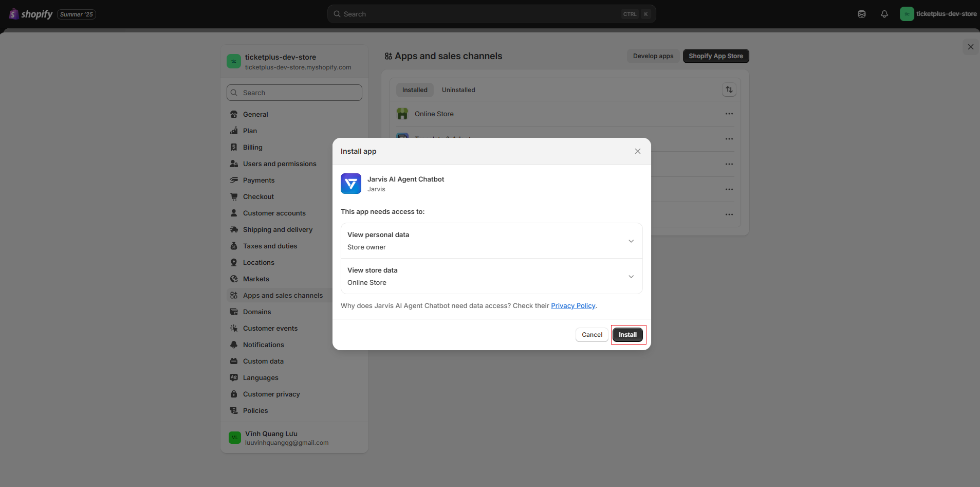This screenshot has width=980, height=487.
Task: Switch to the Installed tab
Action: pyautogui.click(x=415, y=90)
